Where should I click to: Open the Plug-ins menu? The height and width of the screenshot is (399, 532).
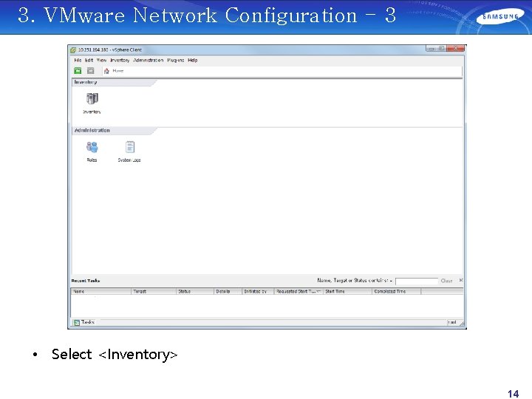pyautogui.click(x=175, y=60)
